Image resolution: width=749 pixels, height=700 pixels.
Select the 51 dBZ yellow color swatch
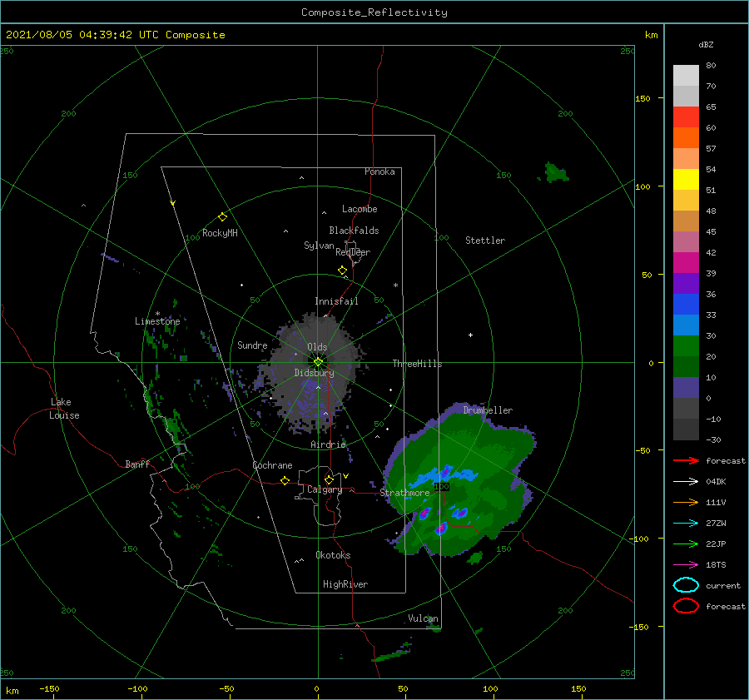(686, 179)
